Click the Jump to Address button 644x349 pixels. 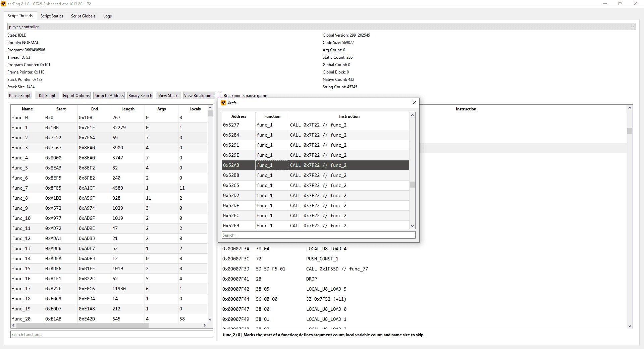109,95
